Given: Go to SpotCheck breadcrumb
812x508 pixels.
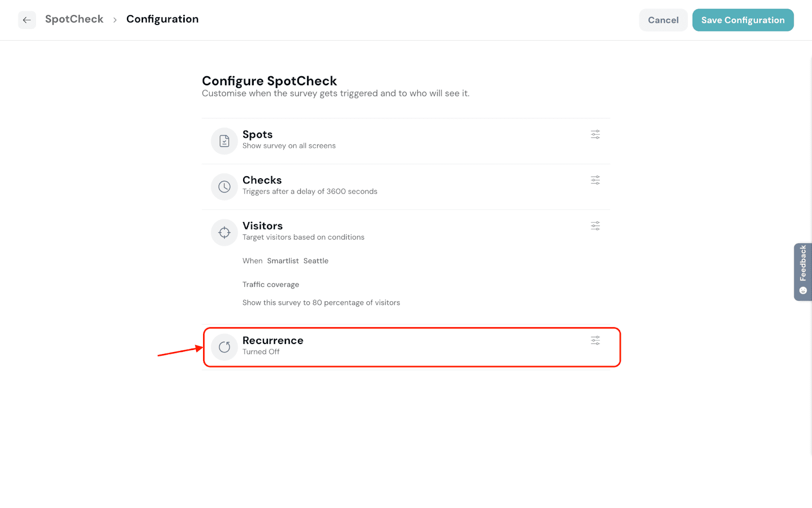Looking at the screenshot, I should (x=74, y=19).
